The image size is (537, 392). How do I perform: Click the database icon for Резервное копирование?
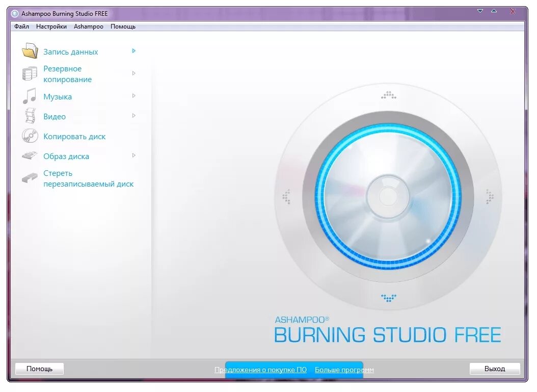[x=30, y=74]
